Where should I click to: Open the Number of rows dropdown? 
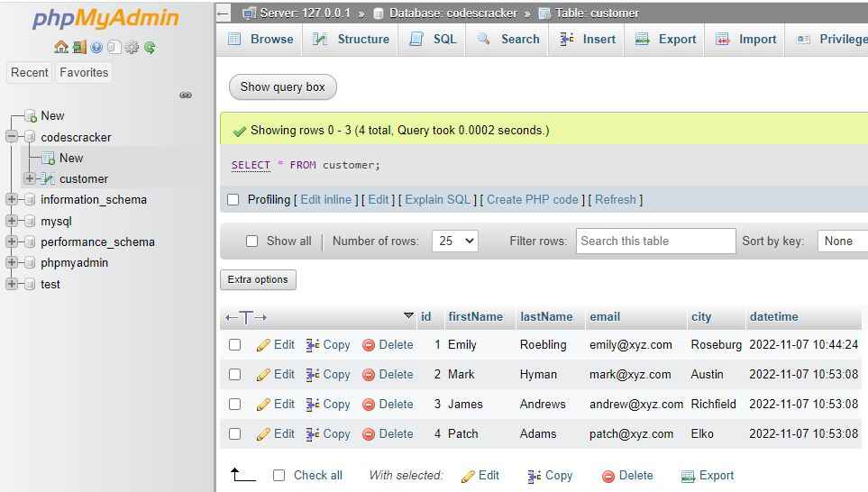pyautogui.click(x=455, y=241)
